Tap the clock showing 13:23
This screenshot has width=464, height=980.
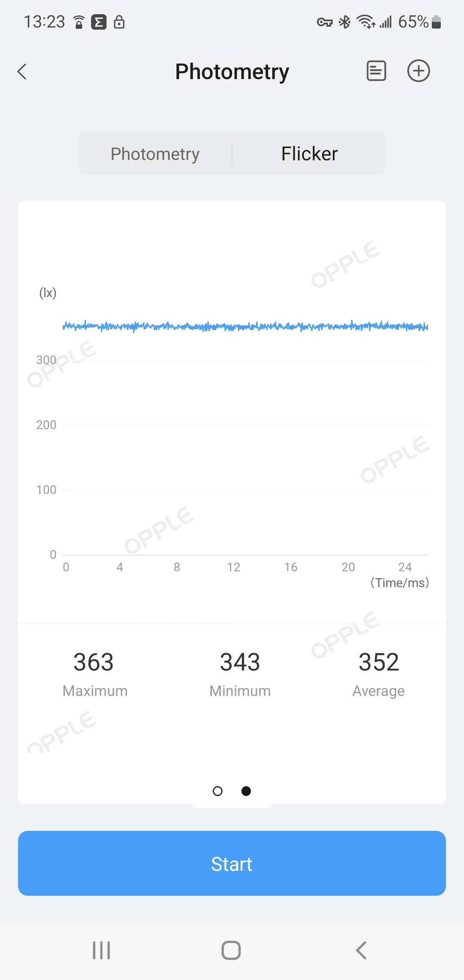[44, 22]
